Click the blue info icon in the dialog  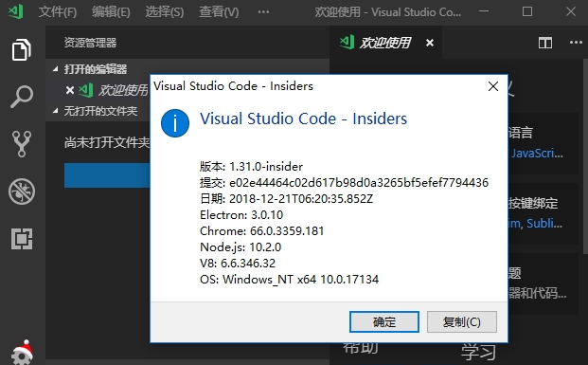pos(175,123)
